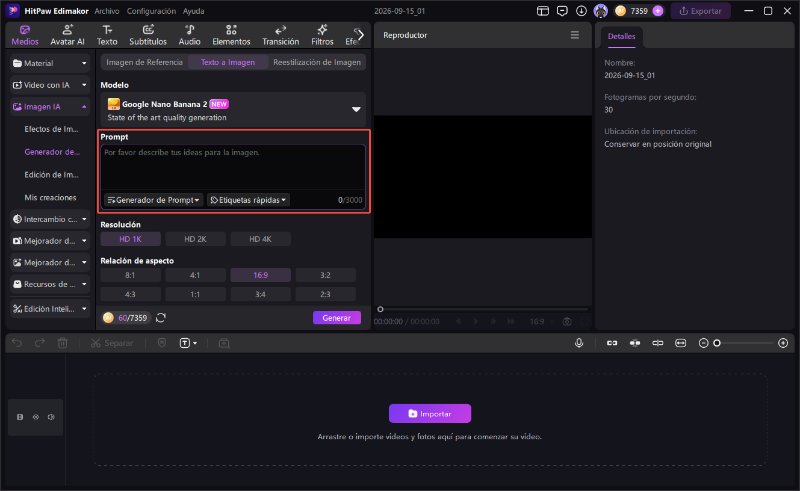Open the Subtítulos tool
The width and height of the screenshot is (800, 491).
148,35
